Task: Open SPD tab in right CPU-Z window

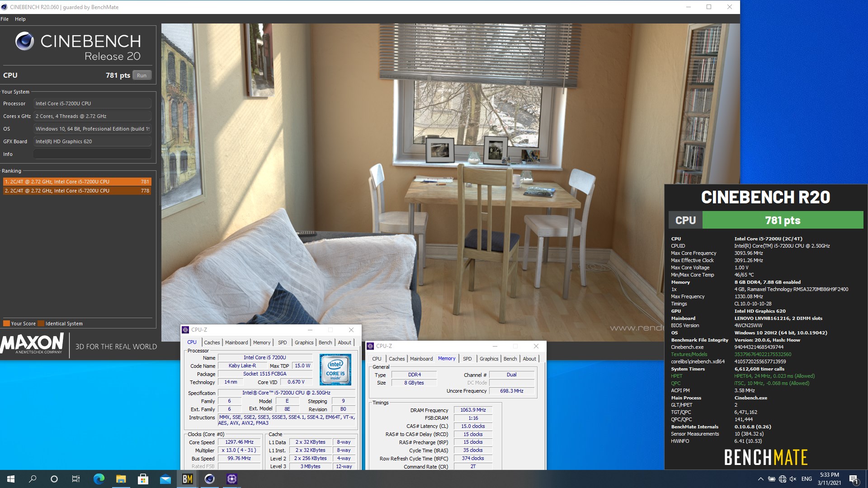Action: (467, 359)
